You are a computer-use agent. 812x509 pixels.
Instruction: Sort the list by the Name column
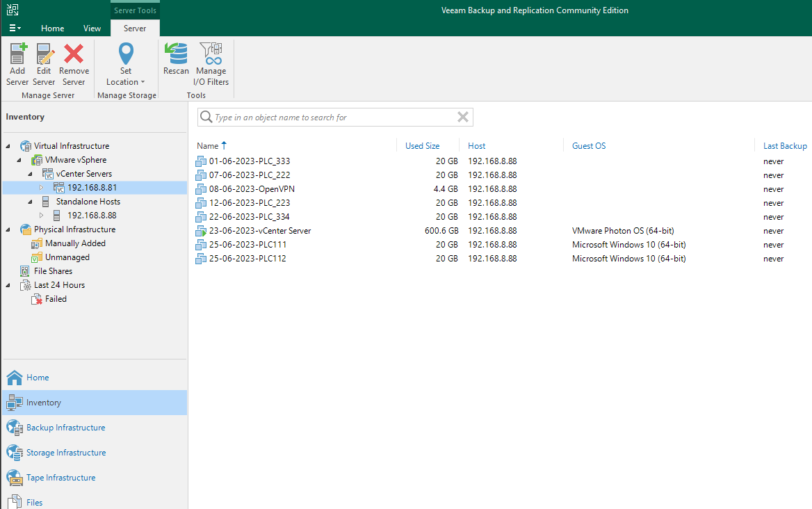point(207,145)
